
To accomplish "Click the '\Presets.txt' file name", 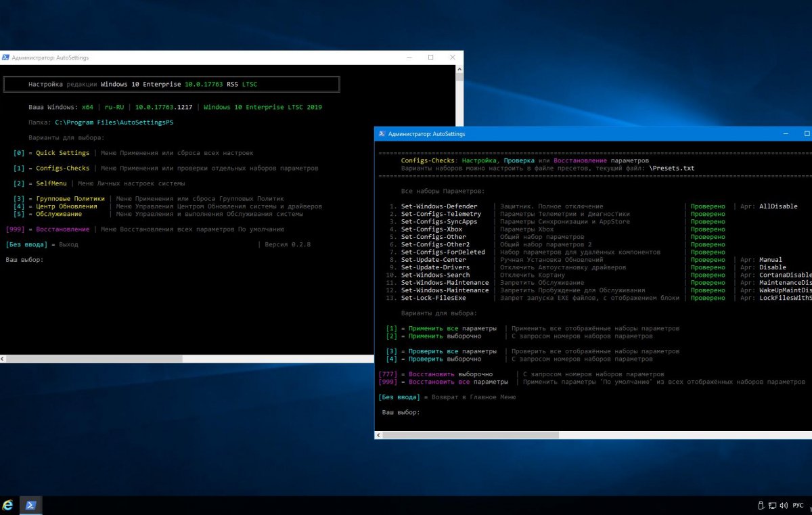I will point(671,168).
